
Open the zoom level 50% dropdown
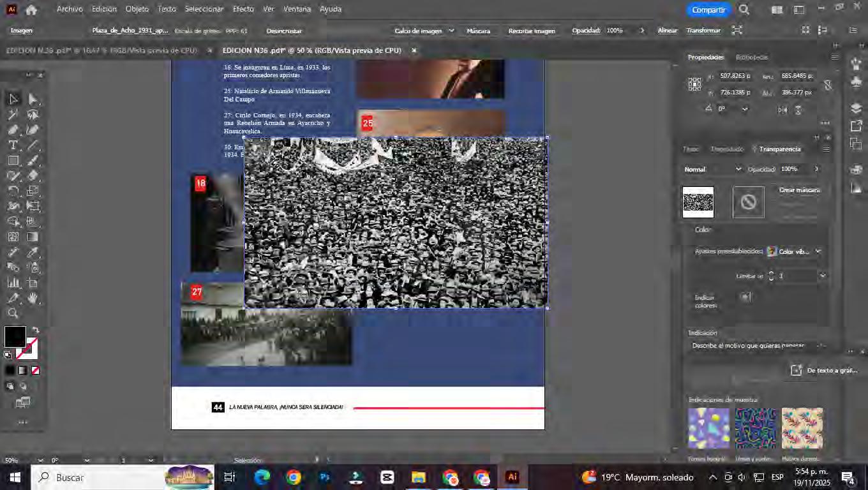(41, 460)
